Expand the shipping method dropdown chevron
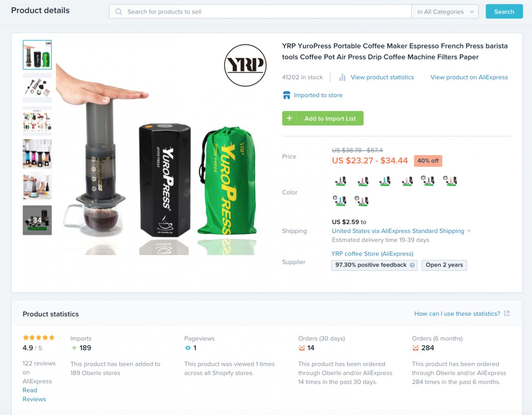The height and width of the screenshot is (415, 532). tap(469, 231)
